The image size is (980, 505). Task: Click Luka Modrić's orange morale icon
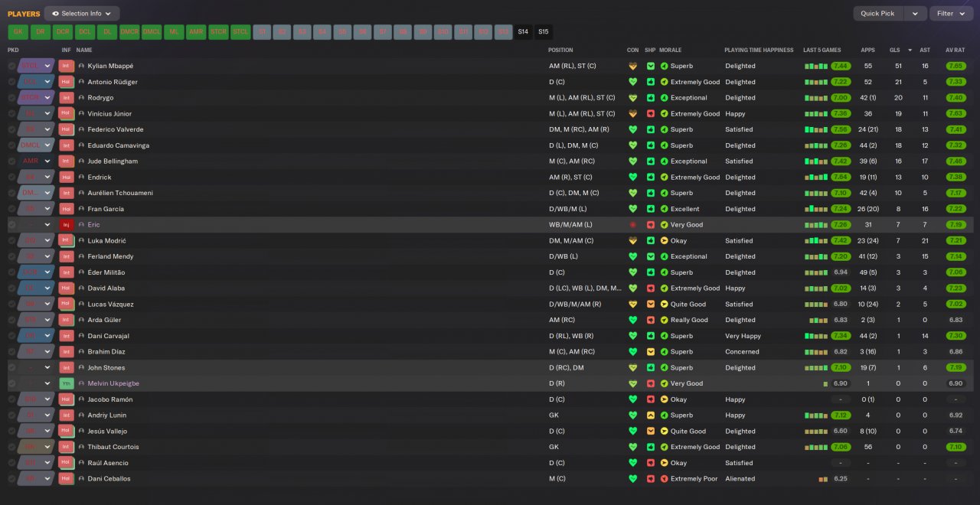(x=664, y=240)
